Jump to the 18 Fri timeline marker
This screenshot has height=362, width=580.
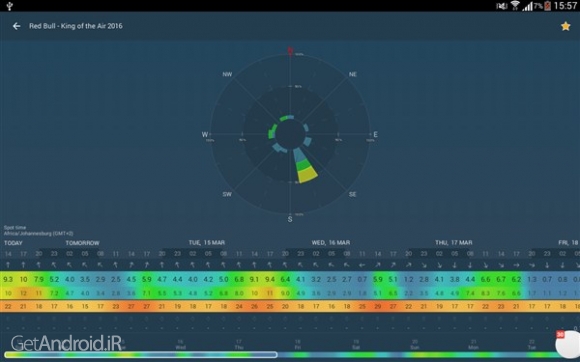tap(297, 345)
